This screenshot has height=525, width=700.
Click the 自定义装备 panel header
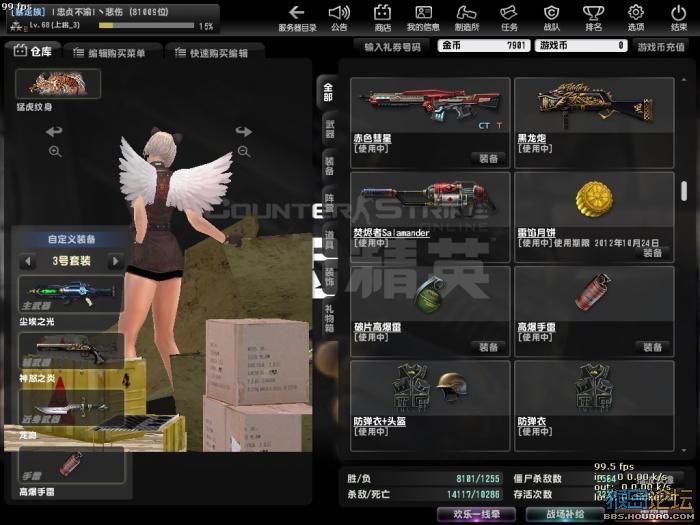tap(71, 239)
